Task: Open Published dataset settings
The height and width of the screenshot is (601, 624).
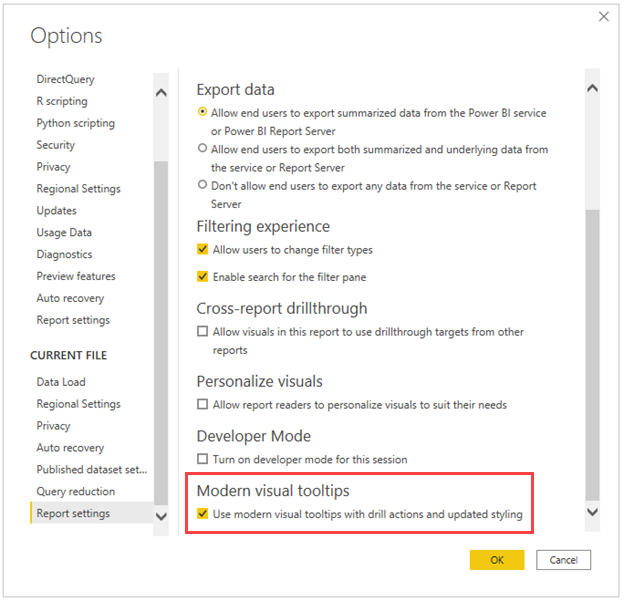Action: [92, 470]
